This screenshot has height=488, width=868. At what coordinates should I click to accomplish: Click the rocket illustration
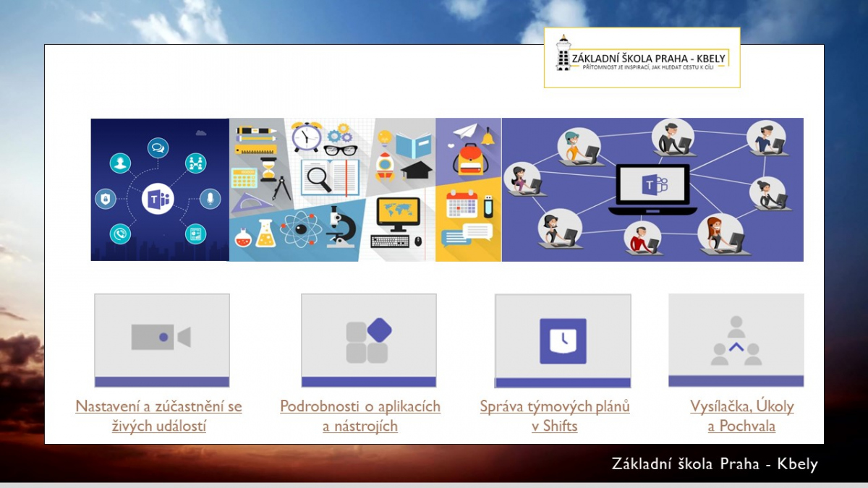[386, 166]
